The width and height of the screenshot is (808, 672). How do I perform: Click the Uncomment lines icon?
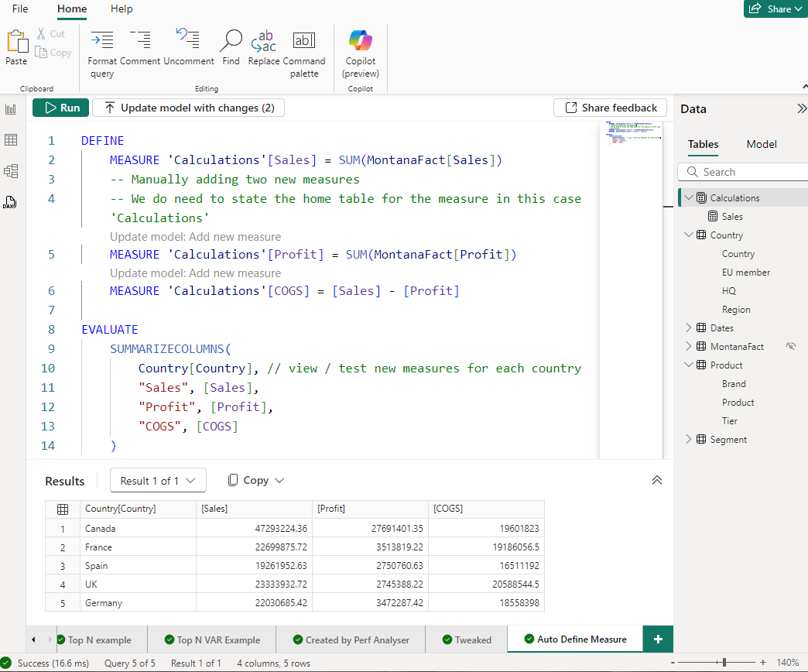pyautogui.click(x=188, y=39)
